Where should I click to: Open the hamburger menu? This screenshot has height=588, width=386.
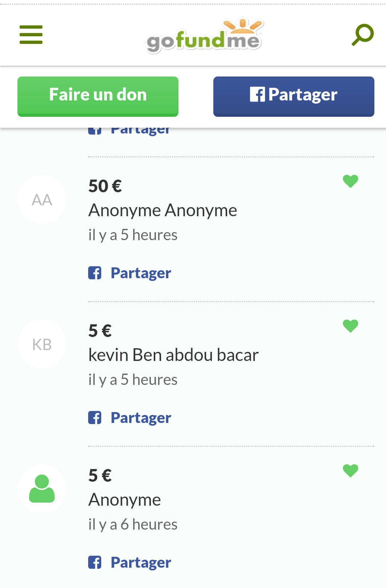point(31,35)
